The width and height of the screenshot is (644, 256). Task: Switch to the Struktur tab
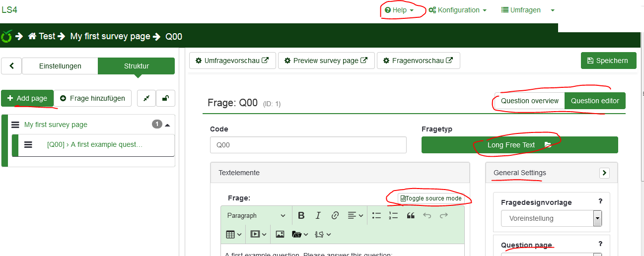click(x=137, y=66)
